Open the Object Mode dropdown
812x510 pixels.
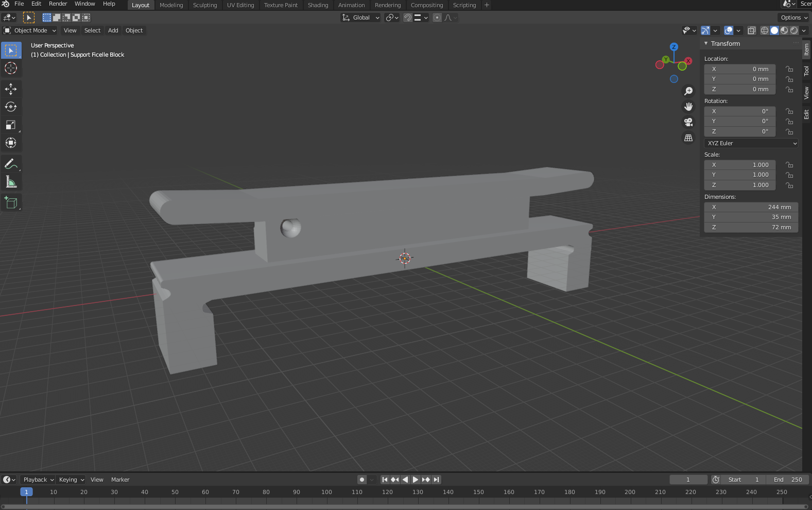(30, 30)
